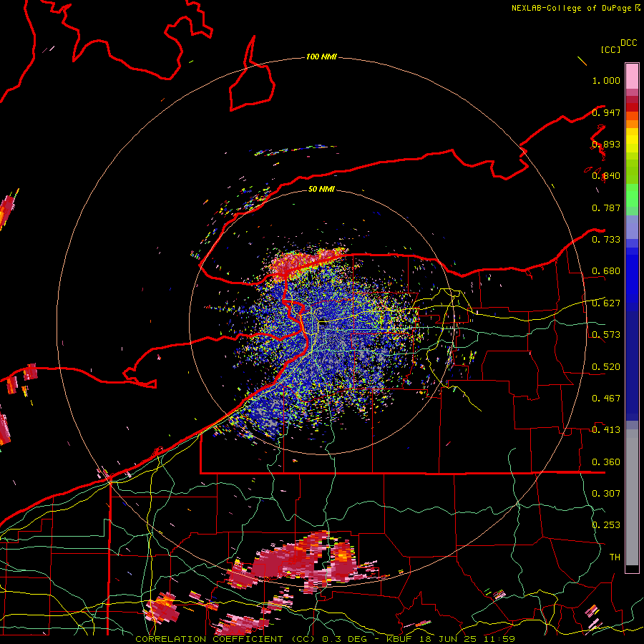Click the 0.733 scale value
The width and height of the screenshot is (644, 644).
click(x=606, y=240)
